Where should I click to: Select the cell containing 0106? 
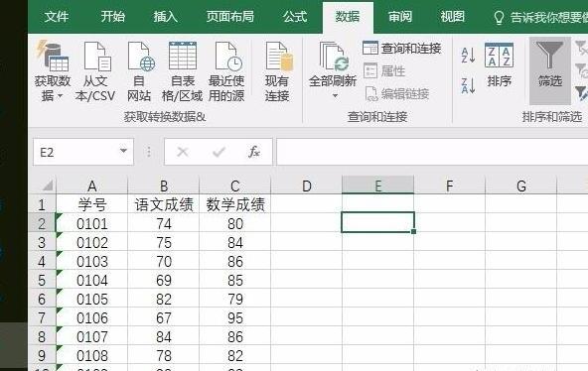point(91,317)
